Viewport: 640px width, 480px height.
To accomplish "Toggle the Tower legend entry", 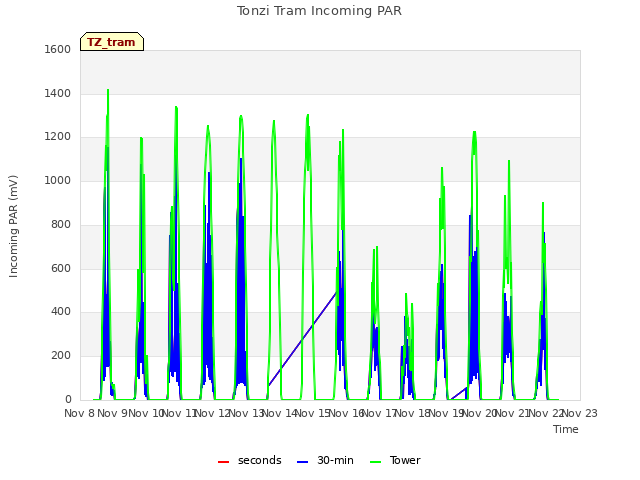I will (x=395, y=460).
